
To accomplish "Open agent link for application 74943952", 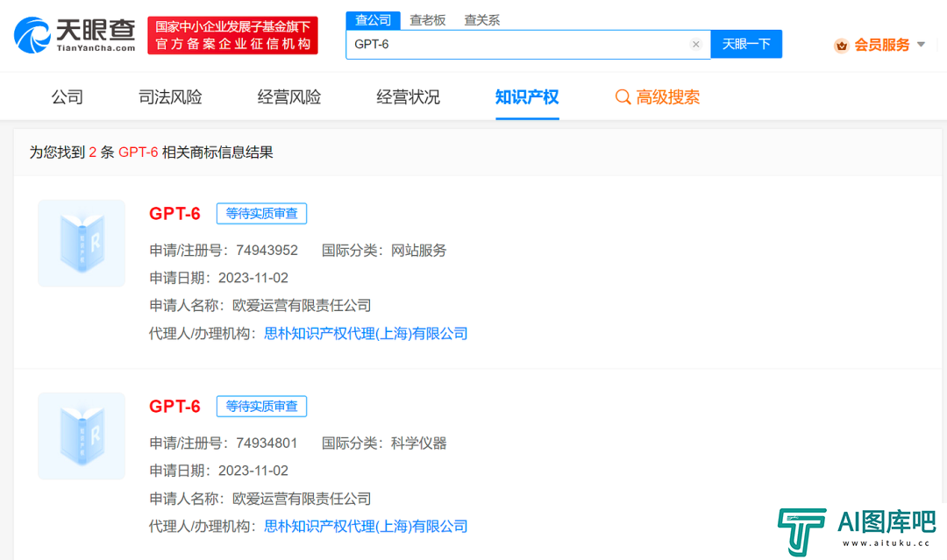I will (366, 333).
